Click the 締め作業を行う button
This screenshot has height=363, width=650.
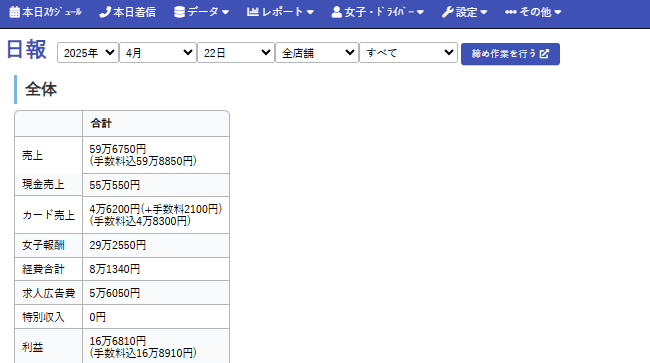[x=510, y=54]
